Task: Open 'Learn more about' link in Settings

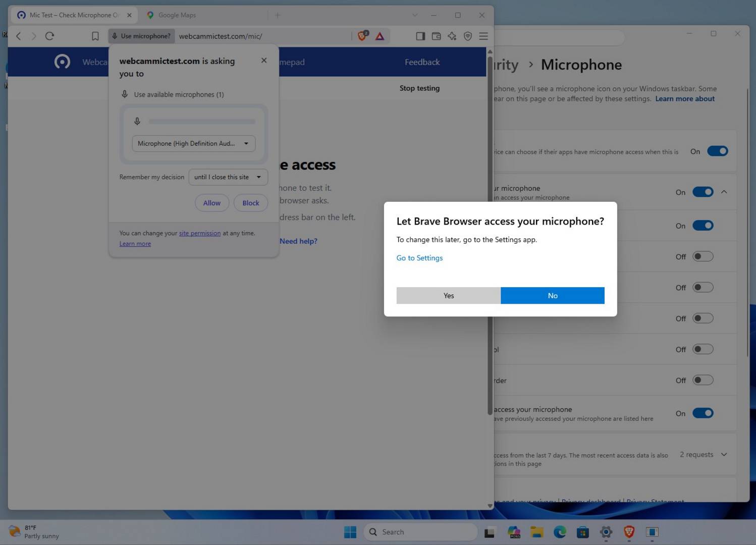Action: pyautogui.click(x=685, y=99)
